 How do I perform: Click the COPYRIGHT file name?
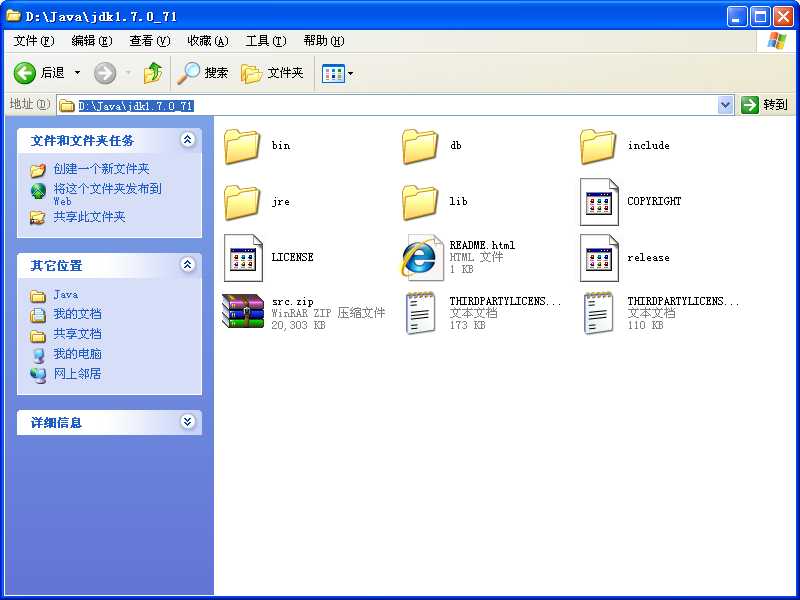coord(654,201)
